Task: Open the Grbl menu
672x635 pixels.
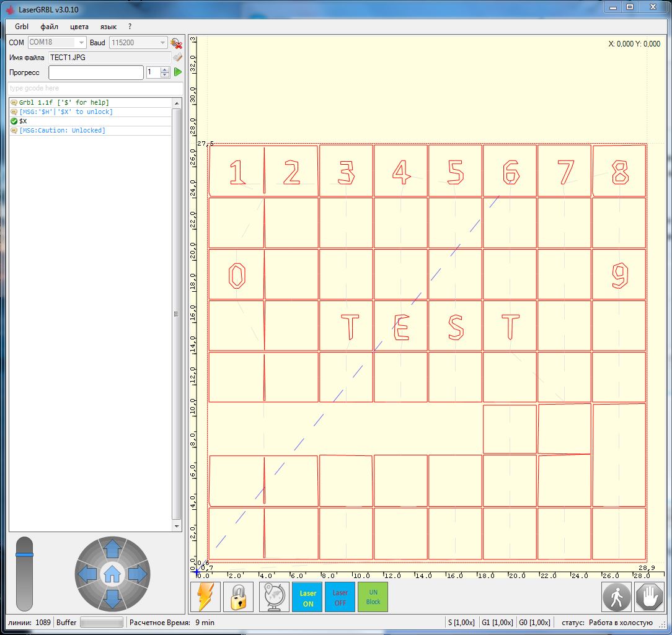Action: click(x=22, y=27)
